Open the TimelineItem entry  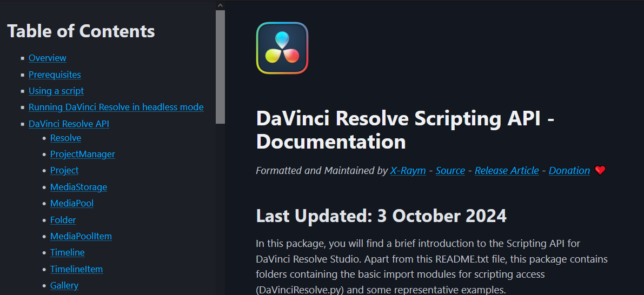pyautogui.click(x=76, y=269)
